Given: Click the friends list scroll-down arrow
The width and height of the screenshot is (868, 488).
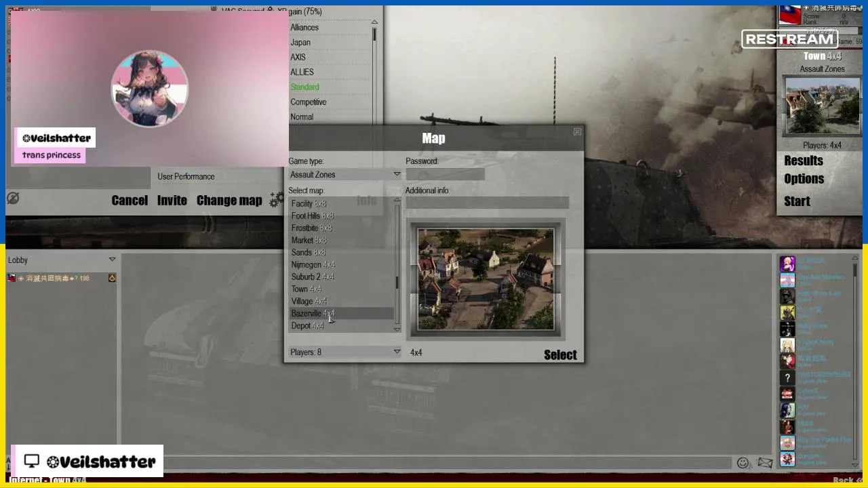Looking at the screenshot, I should (855, 466).
